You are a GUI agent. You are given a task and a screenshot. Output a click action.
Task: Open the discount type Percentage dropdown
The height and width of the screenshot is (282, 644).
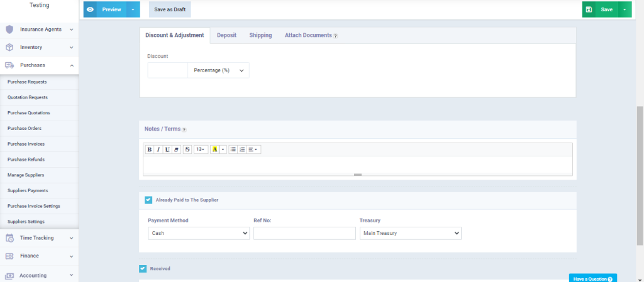click(x=218, y=70)
